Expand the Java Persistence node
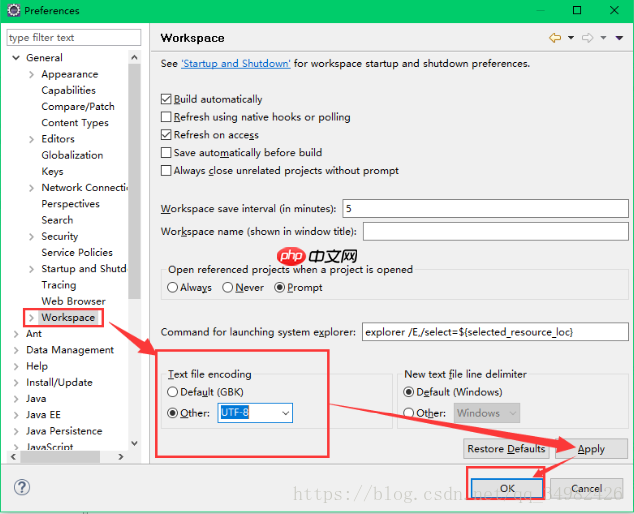 click(16, 431)
